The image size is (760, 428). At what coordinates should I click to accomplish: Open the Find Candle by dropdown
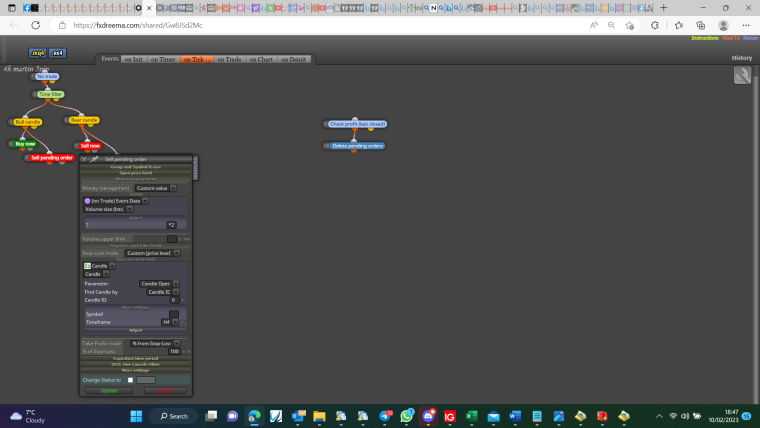tap(162, 292)
